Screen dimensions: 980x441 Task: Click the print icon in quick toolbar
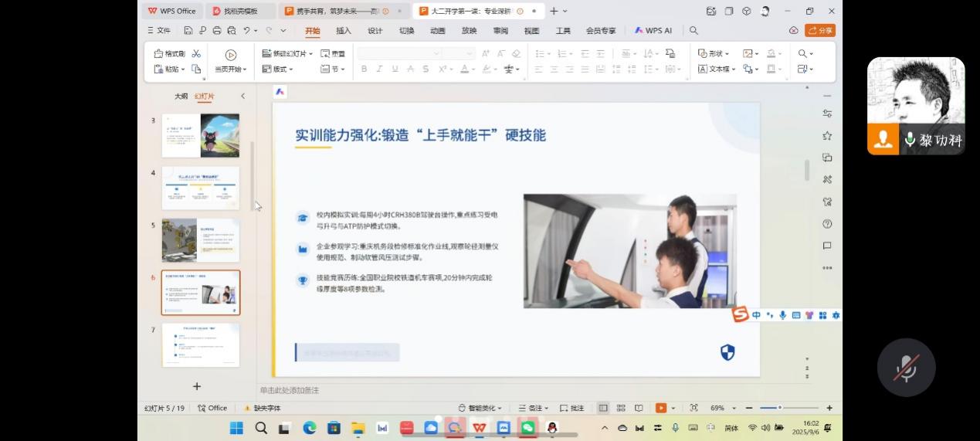click(217, 31)
